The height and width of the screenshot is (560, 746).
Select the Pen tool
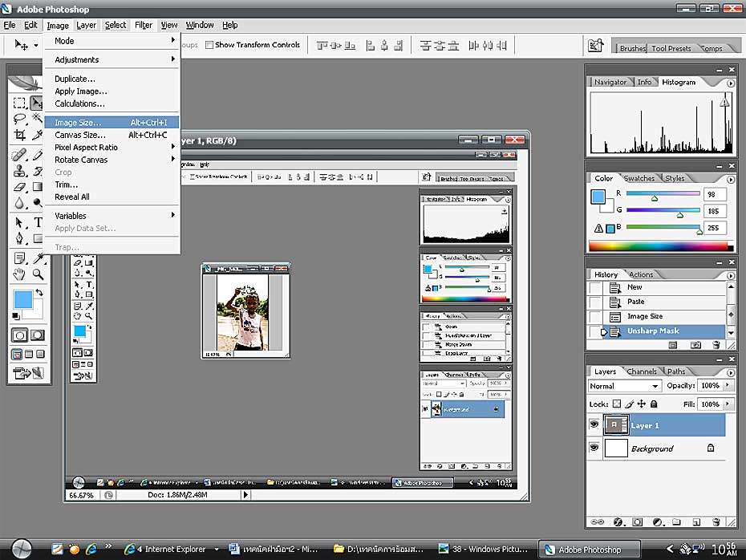(19, 238)
